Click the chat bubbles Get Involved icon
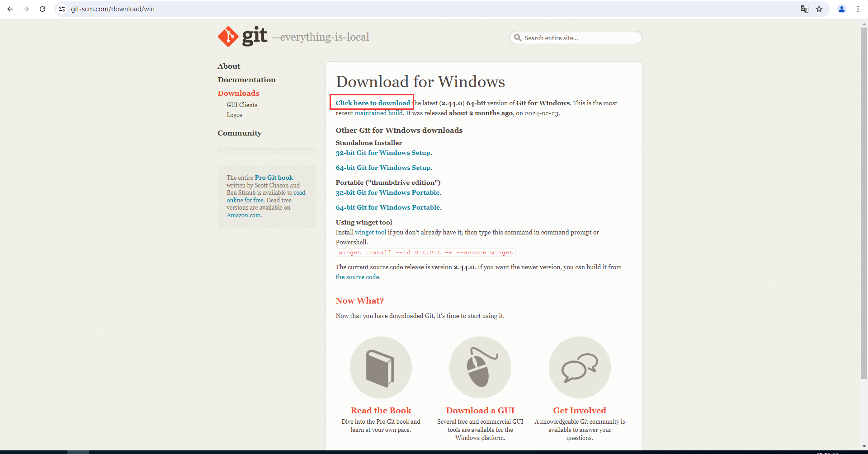 (580, 368)
